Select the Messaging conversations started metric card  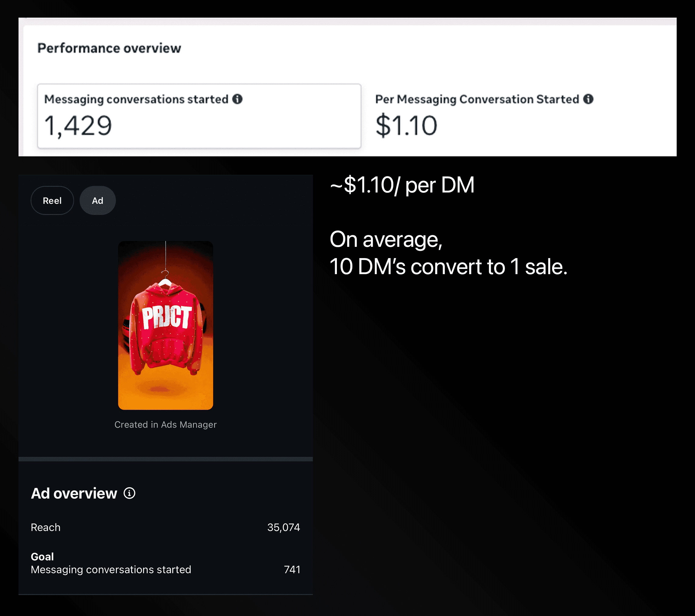(199, 116)
